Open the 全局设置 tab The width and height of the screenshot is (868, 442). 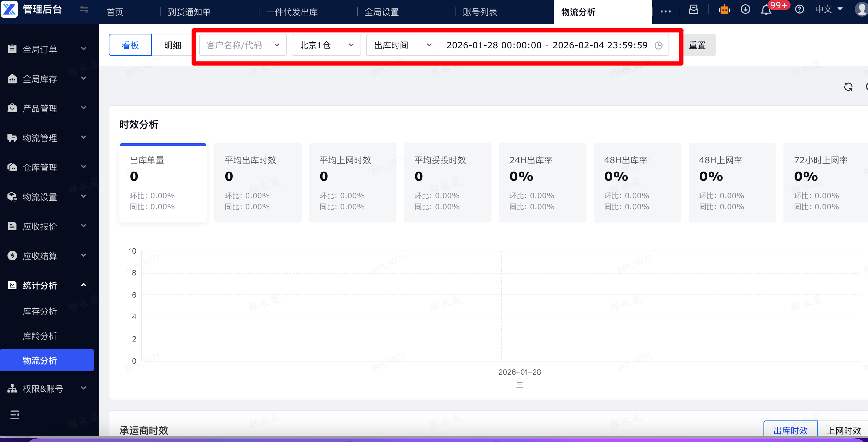(381, 12)
